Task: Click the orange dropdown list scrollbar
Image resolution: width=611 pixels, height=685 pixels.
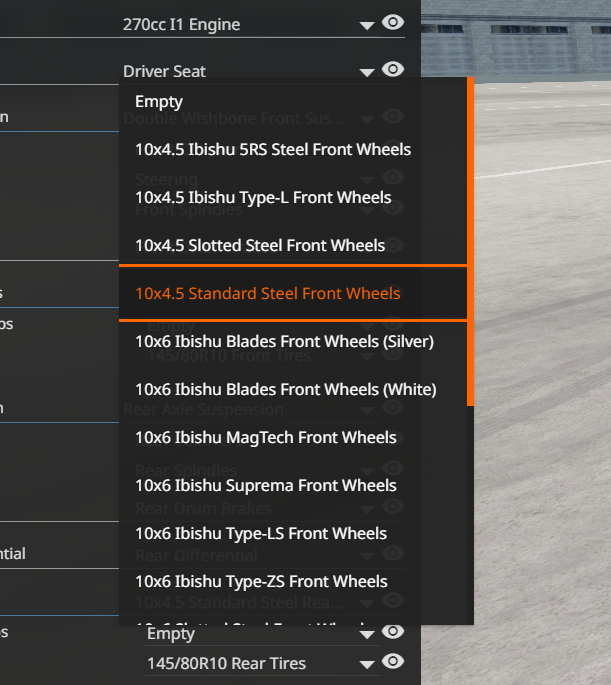Action: pos(470,240)
